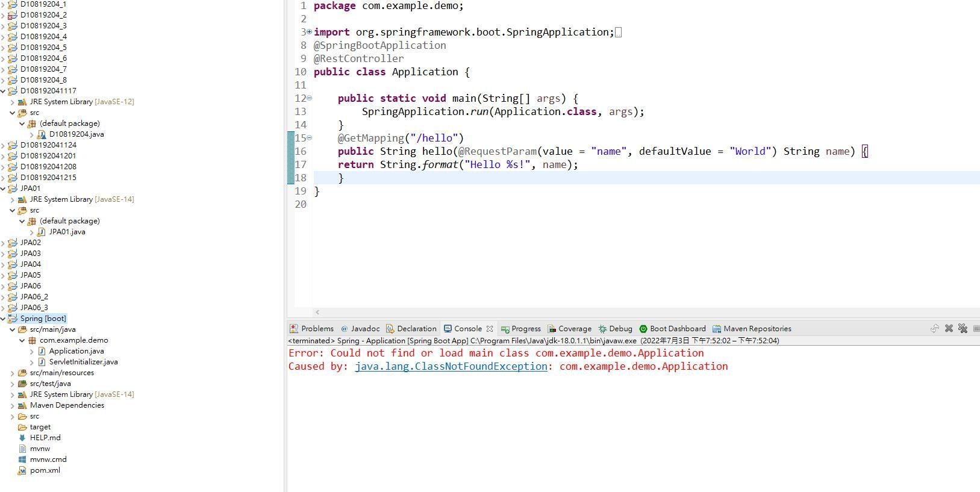Click the com.example.demo package icon
This screenshot has height=492, width=980.
(32, 340)
